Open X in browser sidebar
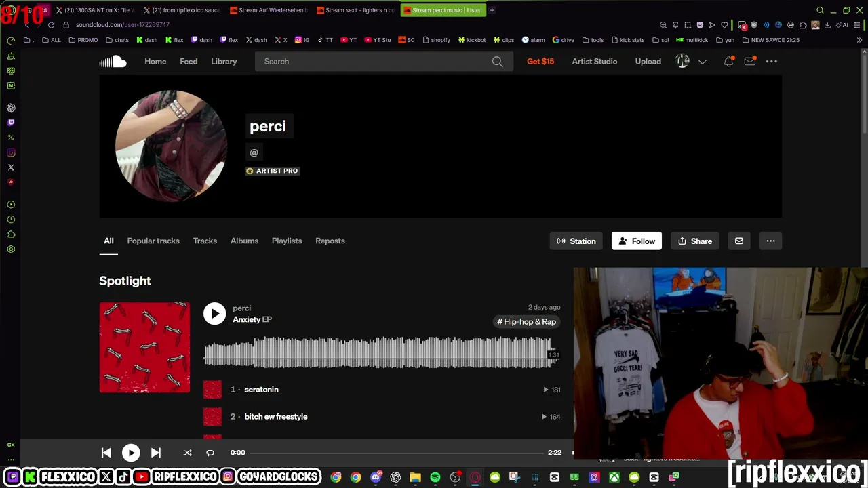The image size is (868, 488). (11, 167)
